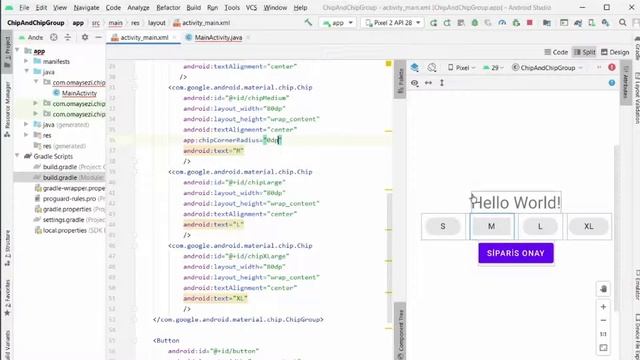Start debugging with the green bug icon

click(x=475, y=23)
